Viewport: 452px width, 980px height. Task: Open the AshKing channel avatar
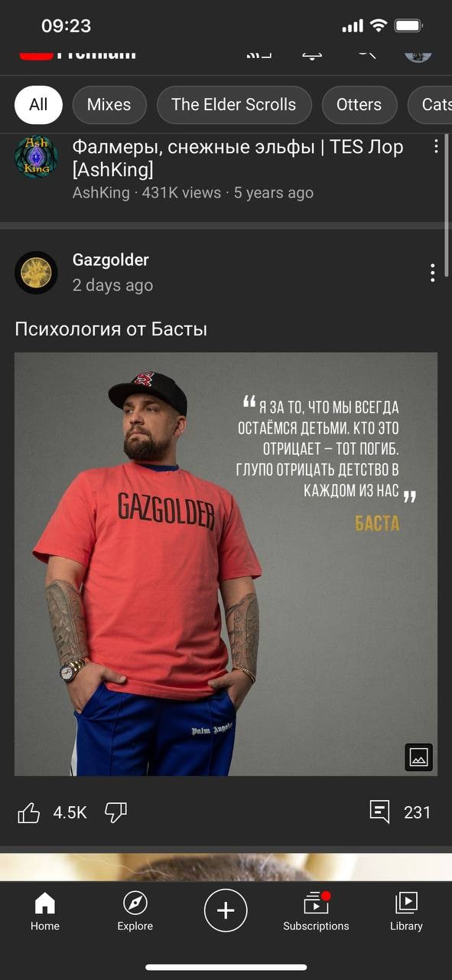[36, 158]
